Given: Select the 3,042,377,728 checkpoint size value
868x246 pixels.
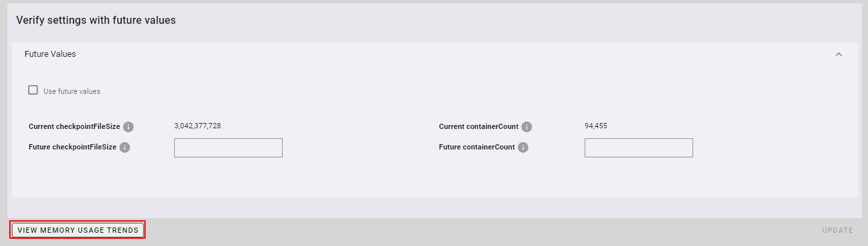Looking at the screenshot, I should [197, 126].
